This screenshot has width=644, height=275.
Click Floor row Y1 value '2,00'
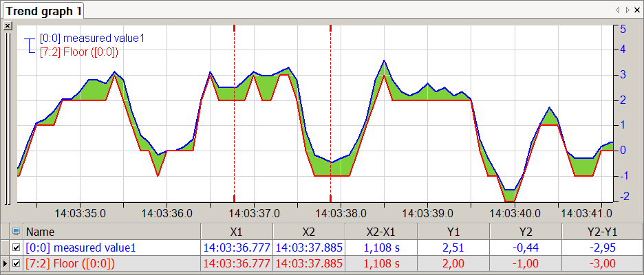453,263
